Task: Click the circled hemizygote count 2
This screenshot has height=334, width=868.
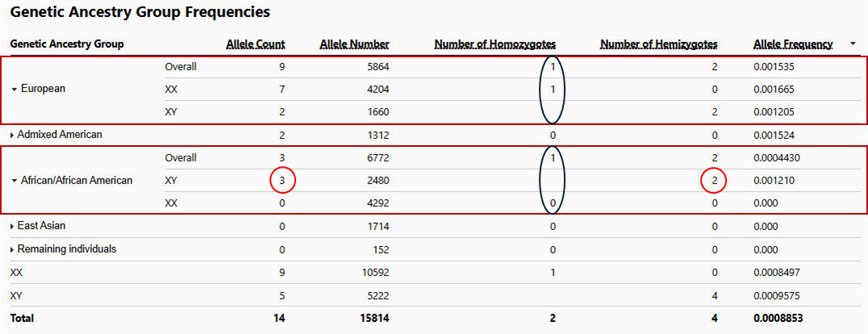Action: (714, 181)
